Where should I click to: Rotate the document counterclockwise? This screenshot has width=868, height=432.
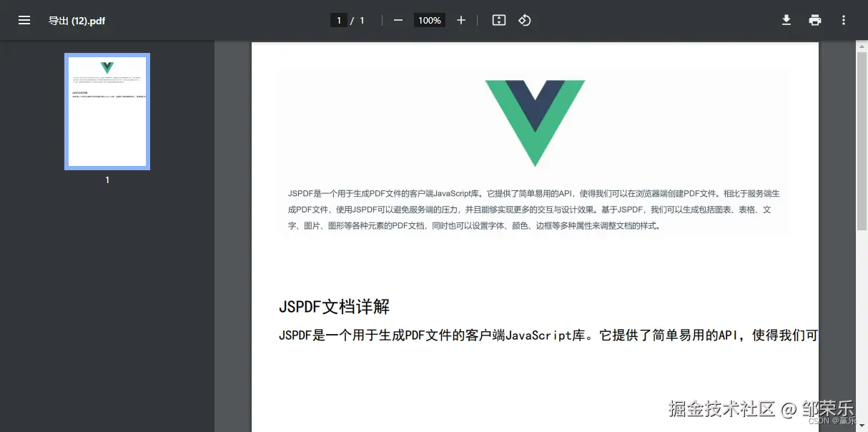(525, 20)
